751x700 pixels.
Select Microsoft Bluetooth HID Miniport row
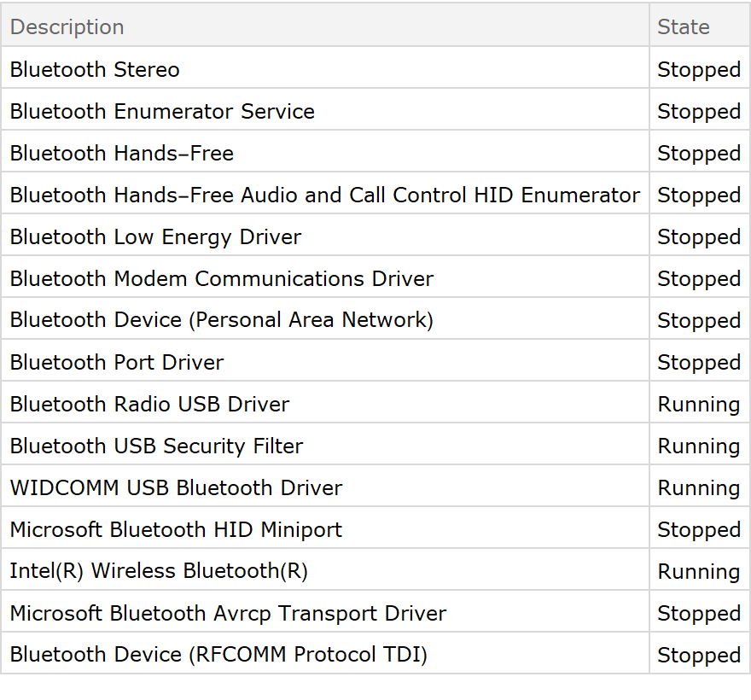(x=176, y=529)
